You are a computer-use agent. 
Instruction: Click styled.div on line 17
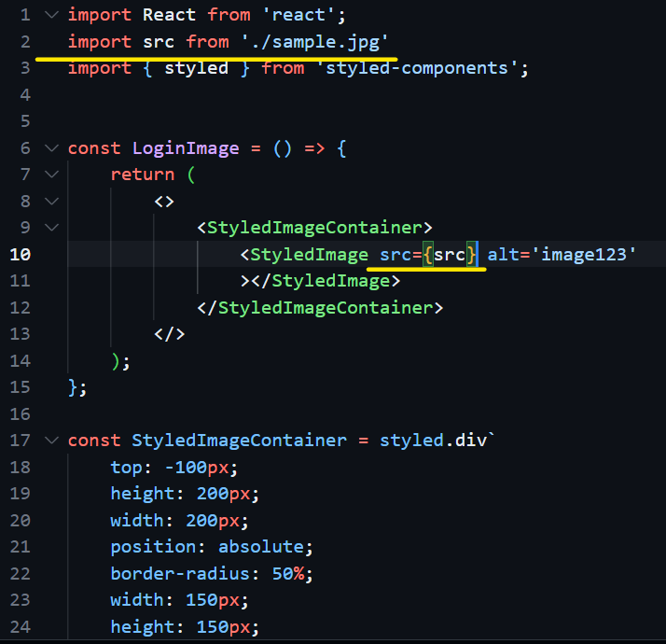[433, 441]
